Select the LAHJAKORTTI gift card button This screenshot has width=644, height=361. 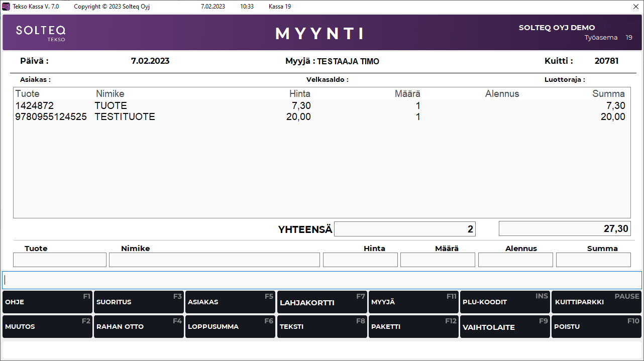(x=321, y=302)
